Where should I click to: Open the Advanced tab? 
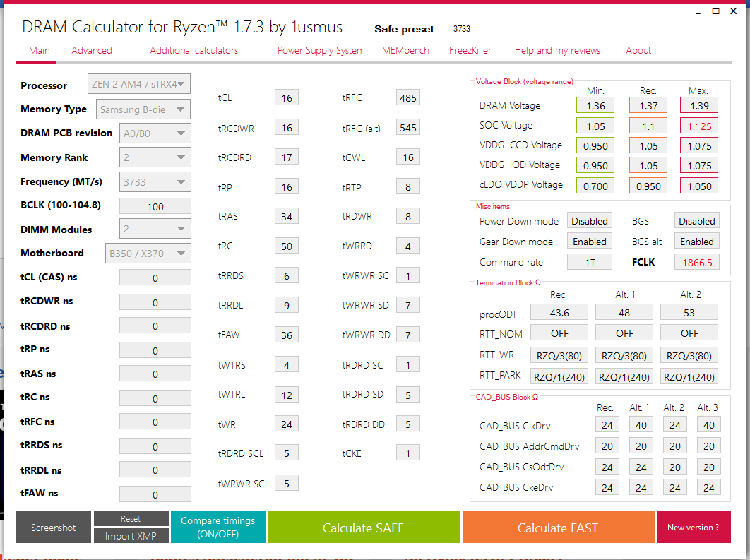[x=92, y=50]
